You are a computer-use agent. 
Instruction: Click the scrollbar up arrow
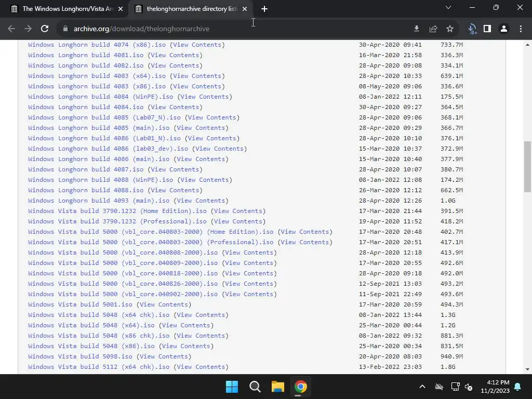coord(527,45)
